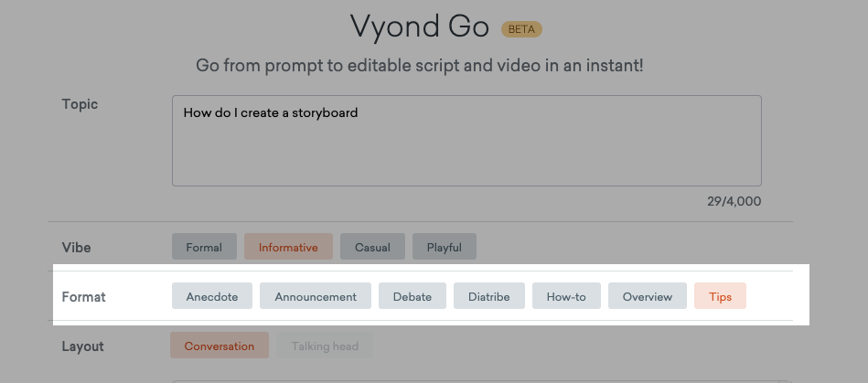Choose the Talking head layout
The image size is (868, 383).
tap(325, 346)
